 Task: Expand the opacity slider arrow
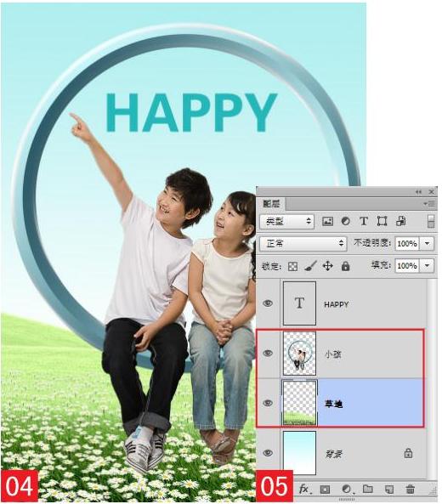point(427,244)
